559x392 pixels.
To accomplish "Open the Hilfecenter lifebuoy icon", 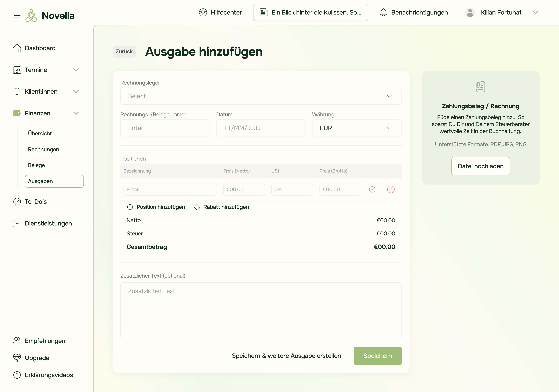I will tap(203, 12).
